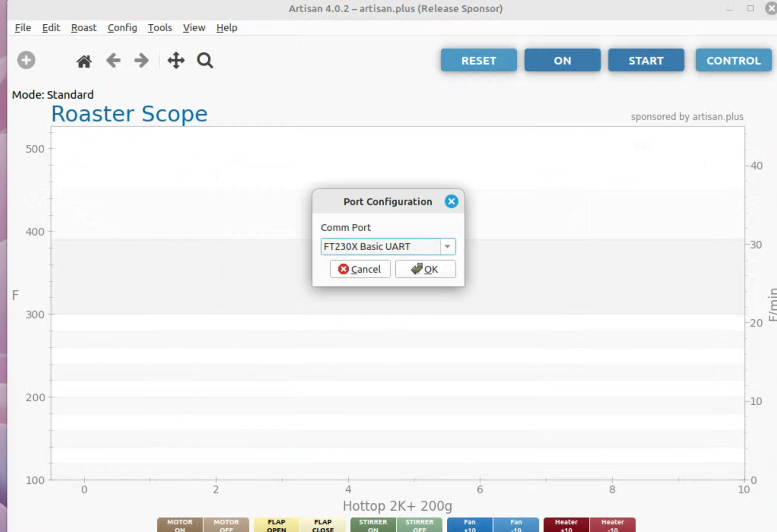Toggle the CONTROL button

[x=733, y=60]
